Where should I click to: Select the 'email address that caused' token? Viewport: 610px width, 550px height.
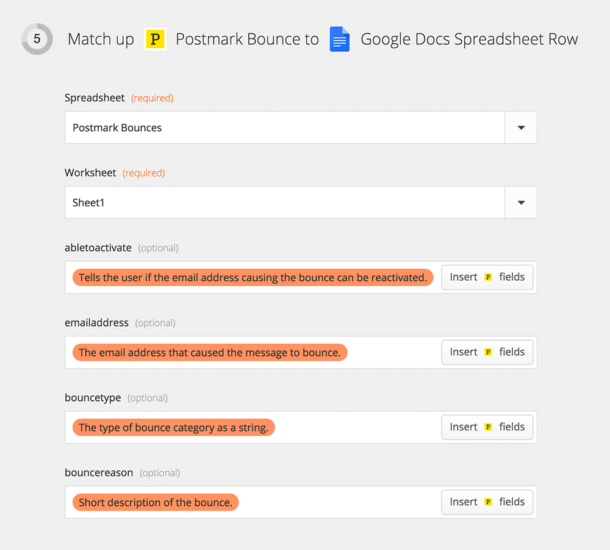tap(209, 352)
